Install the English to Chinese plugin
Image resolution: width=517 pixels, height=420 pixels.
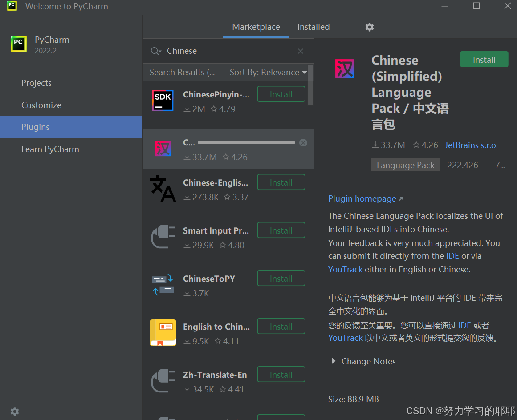click(281, 327)
